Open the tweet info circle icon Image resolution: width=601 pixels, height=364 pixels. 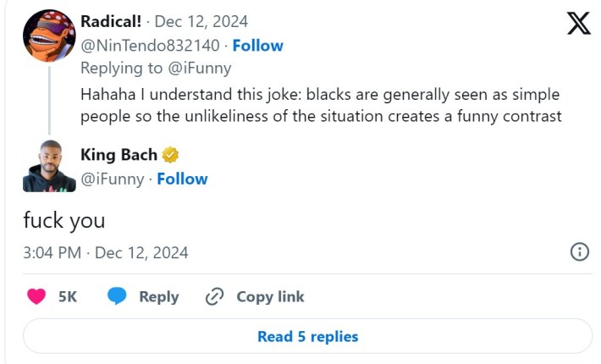tap(580, 252)
